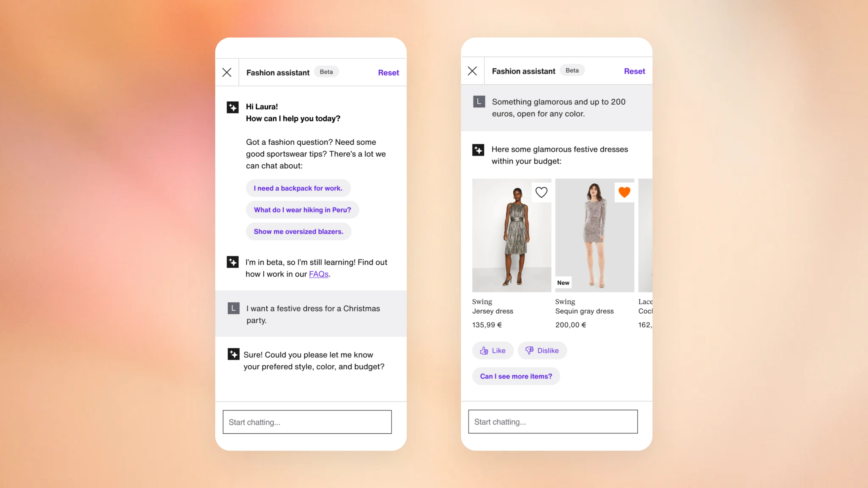Select 'What do I wear hiking in Peru?' option
Image resolution: width=868 pixels, height=488 pixels.
[302, 209]
